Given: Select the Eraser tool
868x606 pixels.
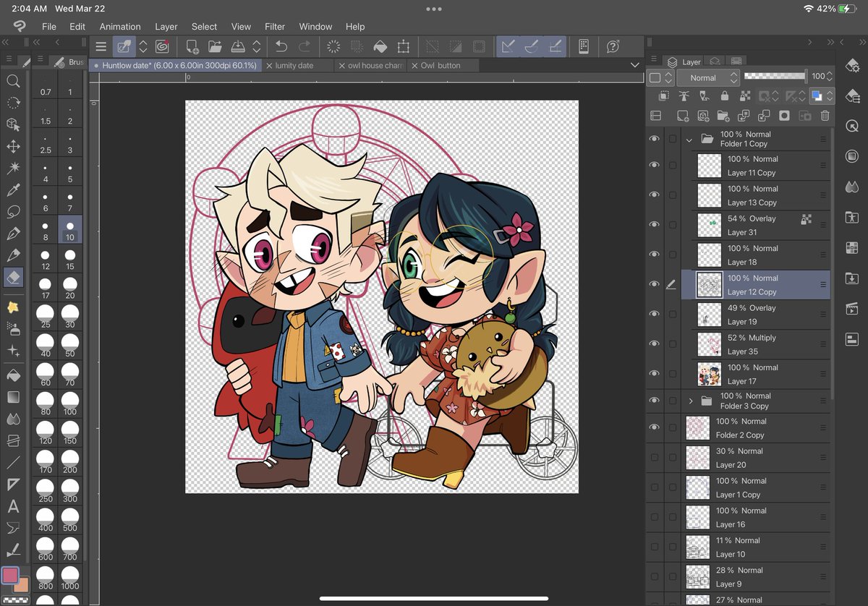Looking at the screenshot, I should coord(13,277).
